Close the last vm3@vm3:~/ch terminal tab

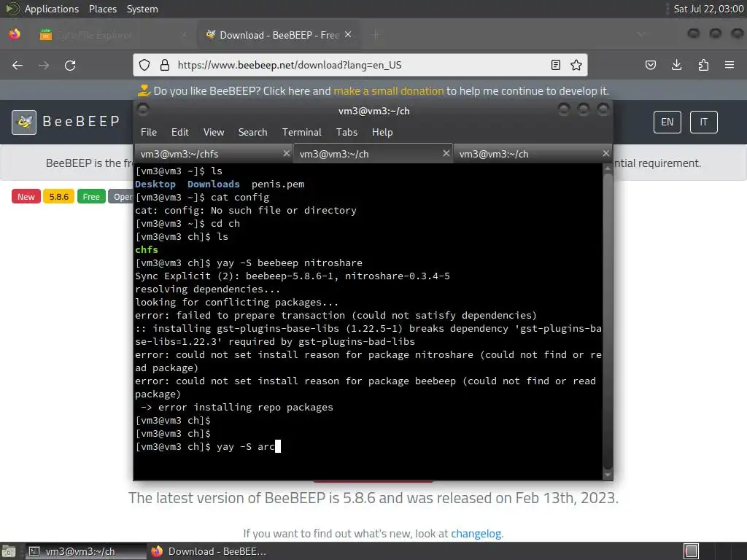pyautogui.click(x=605, y=153)
